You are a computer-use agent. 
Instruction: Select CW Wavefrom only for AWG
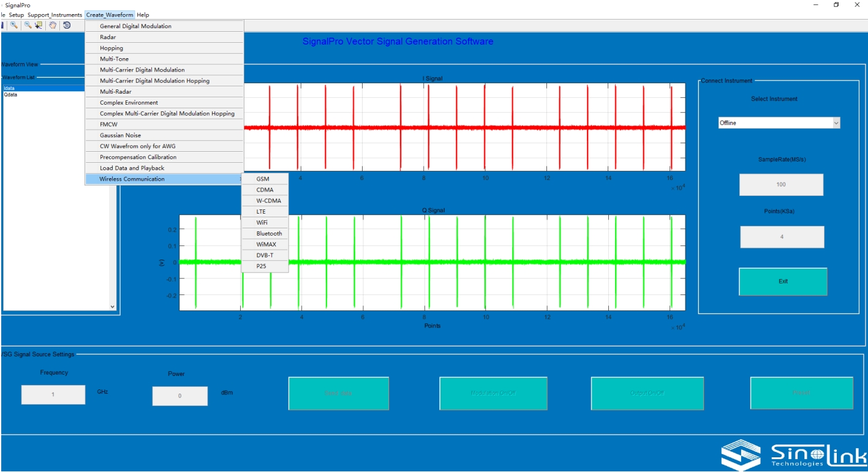(164, 146)
